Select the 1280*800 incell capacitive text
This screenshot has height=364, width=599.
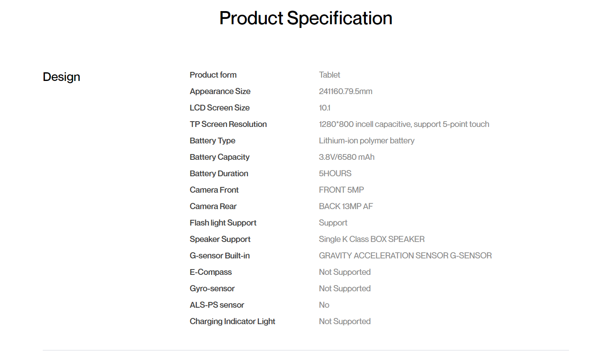click(x=365, y=124)
